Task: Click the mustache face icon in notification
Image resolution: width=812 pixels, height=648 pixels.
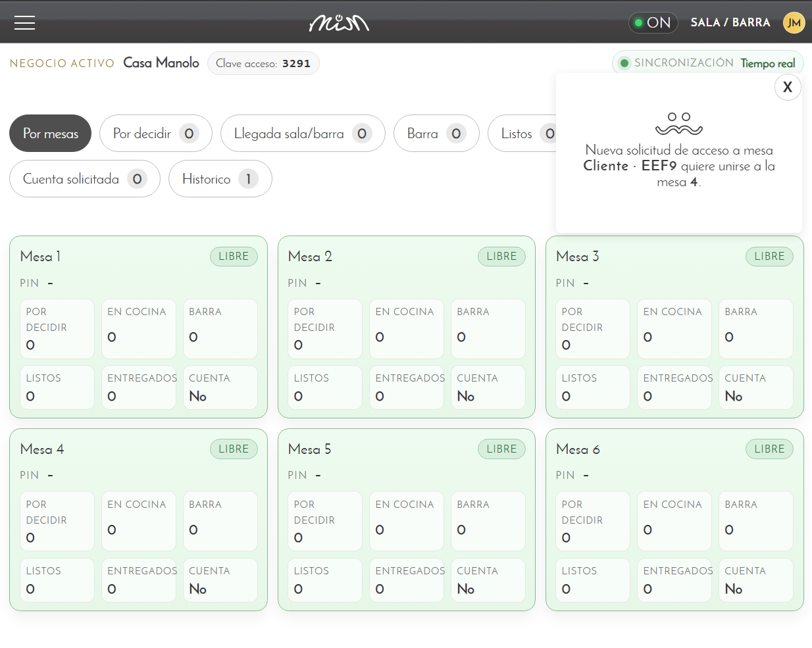Action: [679, 123]
